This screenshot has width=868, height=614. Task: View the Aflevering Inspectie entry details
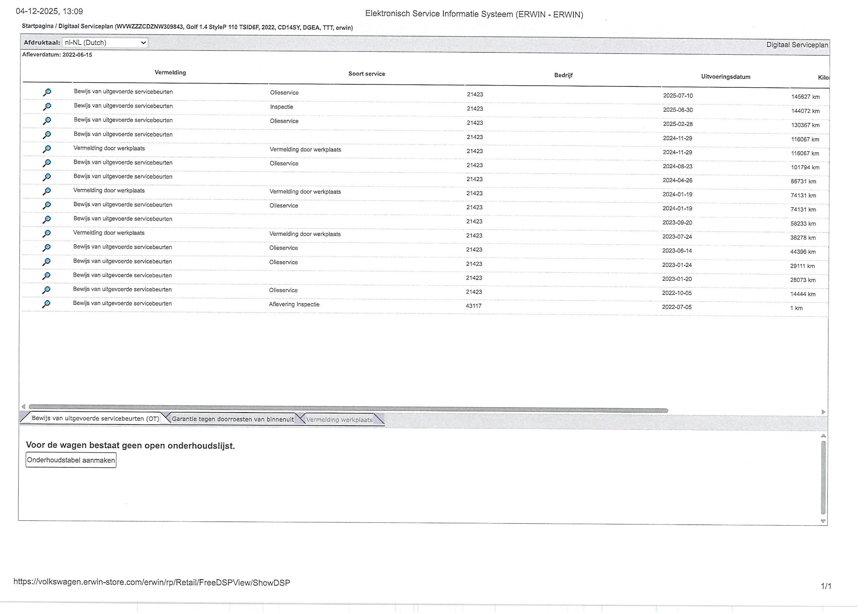pyautogui.click(x=46, y=304)
